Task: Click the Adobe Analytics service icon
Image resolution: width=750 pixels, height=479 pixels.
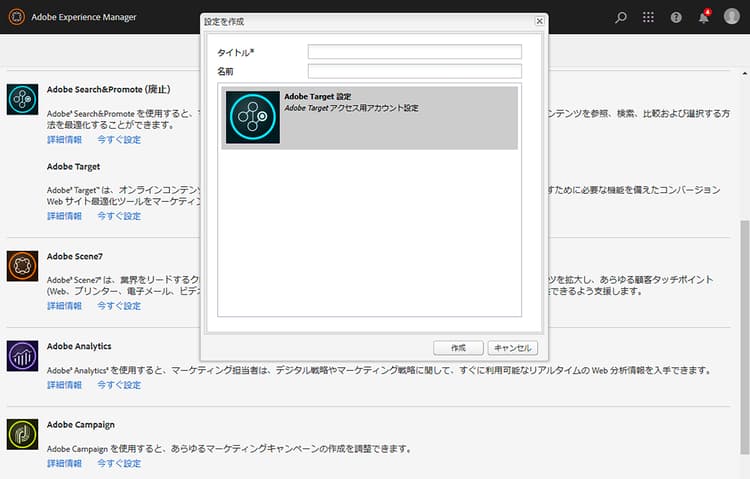Action: pos(22,356)
